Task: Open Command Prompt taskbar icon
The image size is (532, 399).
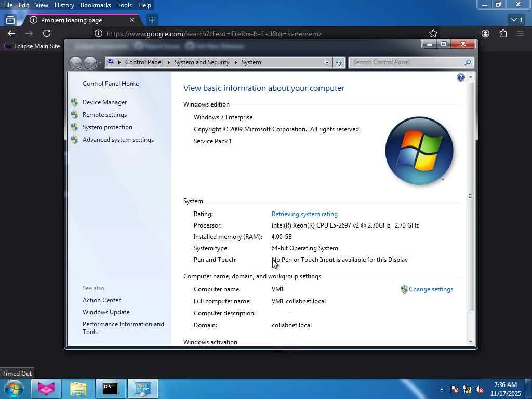Action: tap(110, 389)
